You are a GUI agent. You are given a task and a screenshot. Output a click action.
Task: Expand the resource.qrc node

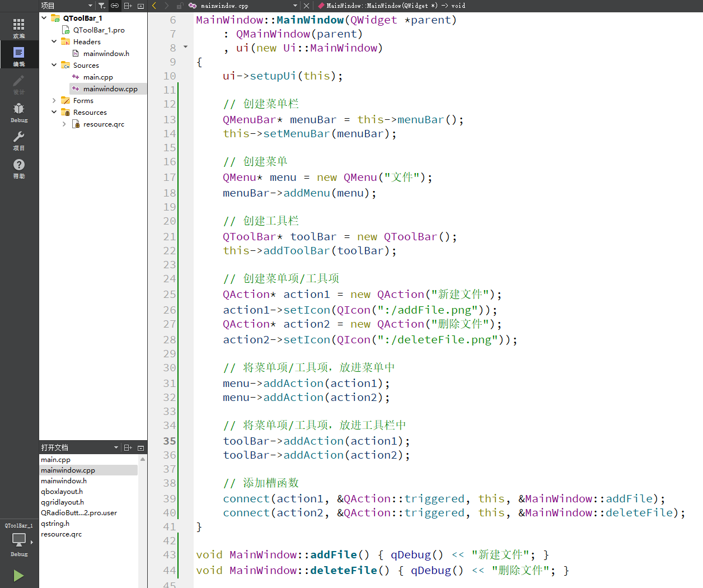pos(64,124)
